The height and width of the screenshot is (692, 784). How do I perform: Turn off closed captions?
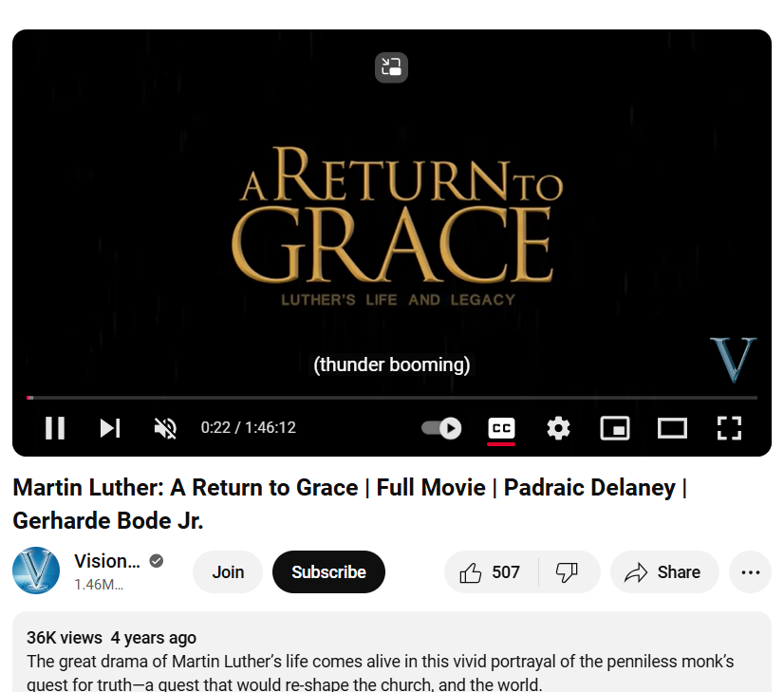501,428
